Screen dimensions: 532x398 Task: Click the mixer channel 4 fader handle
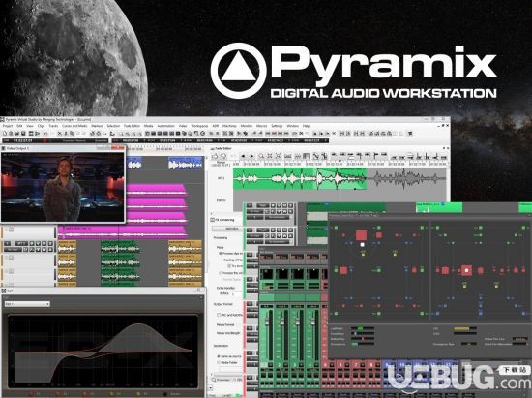click(312, 321)
